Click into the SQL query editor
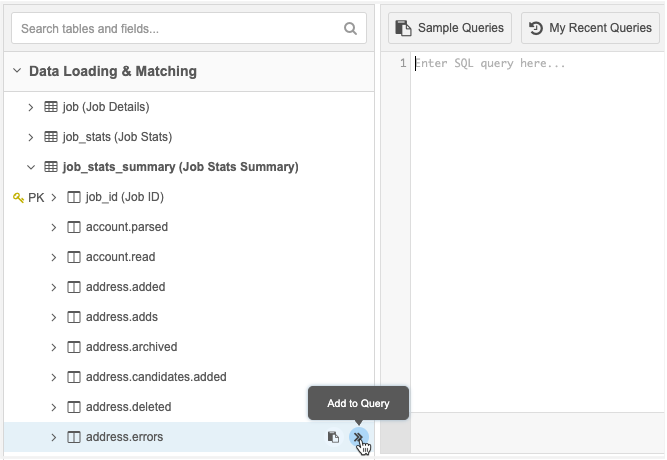 [535, 200]
